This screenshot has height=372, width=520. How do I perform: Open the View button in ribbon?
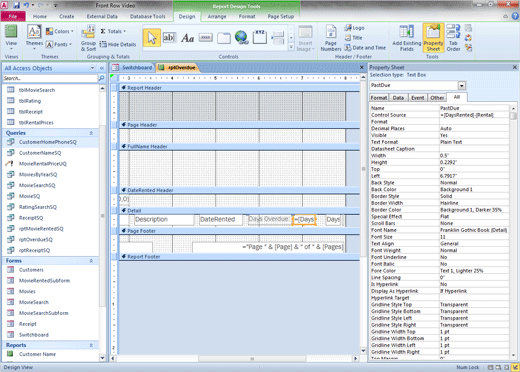click(11, 37)
